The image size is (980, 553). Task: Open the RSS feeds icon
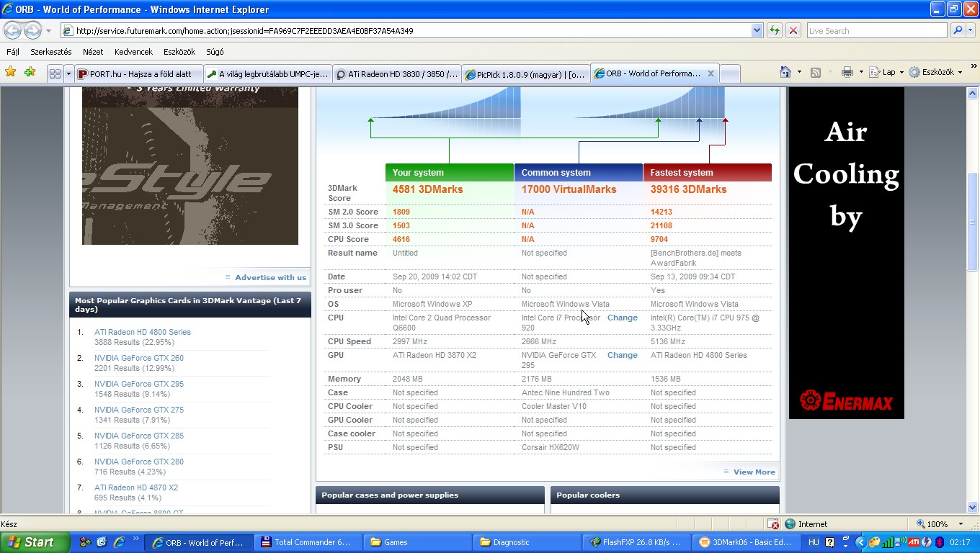(816, 72)
